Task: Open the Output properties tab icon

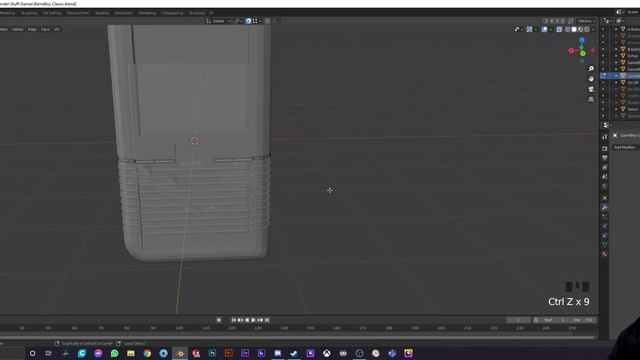Action: pyautogui.click(x=604, y=158)
